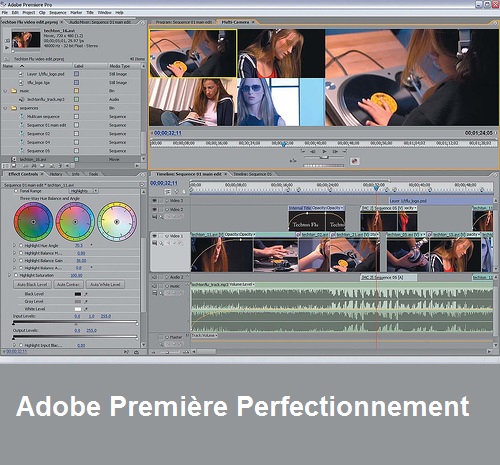This screenshot has height=465, width=500.
Task: Mute the music track speaker toggle
Action: tap(154, 286)
